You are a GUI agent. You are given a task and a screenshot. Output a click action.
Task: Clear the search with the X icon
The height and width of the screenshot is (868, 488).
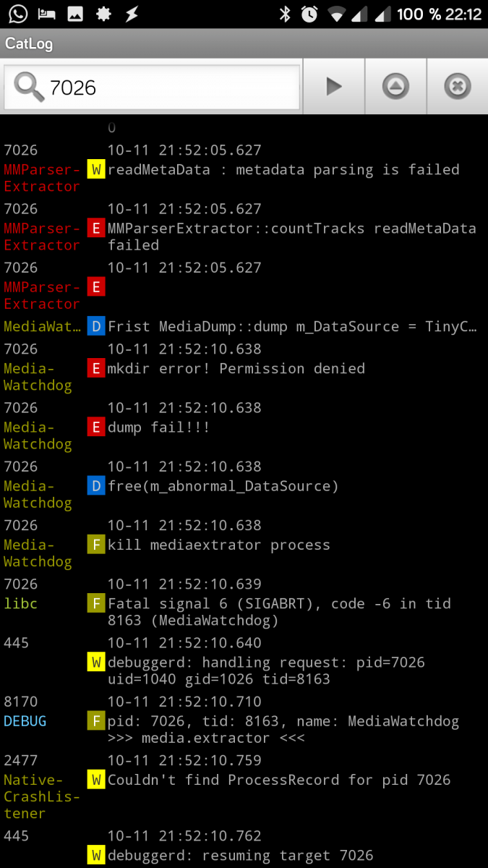(457, 87)
